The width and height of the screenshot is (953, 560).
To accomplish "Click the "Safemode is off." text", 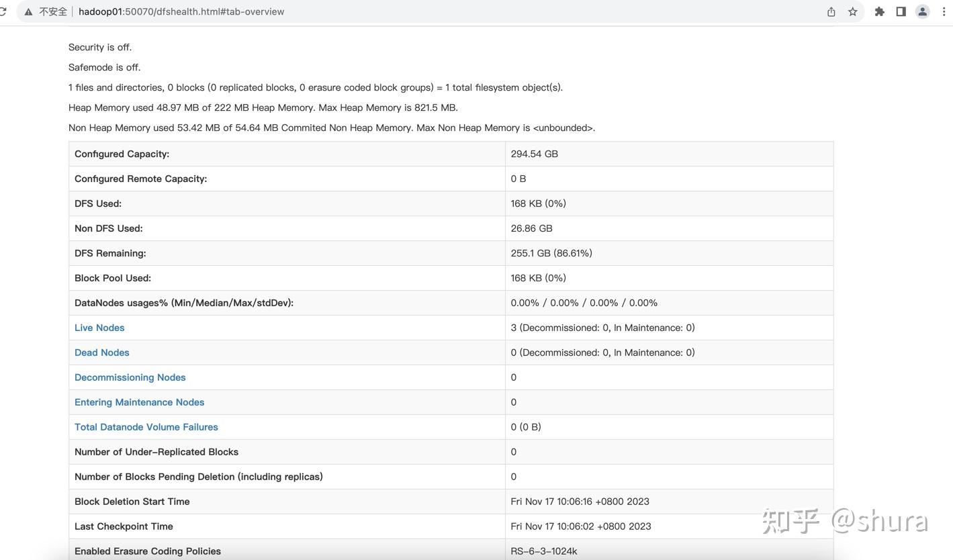I will 105,67.
